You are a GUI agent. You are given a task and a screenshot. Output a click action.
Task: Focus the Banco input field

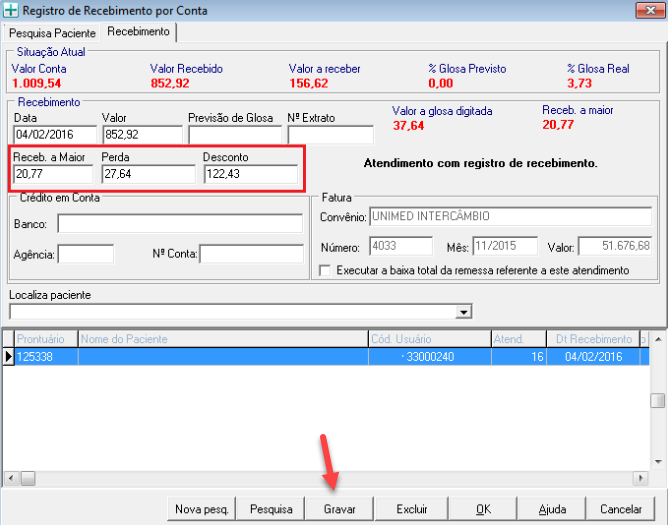[x=180, y=224]
